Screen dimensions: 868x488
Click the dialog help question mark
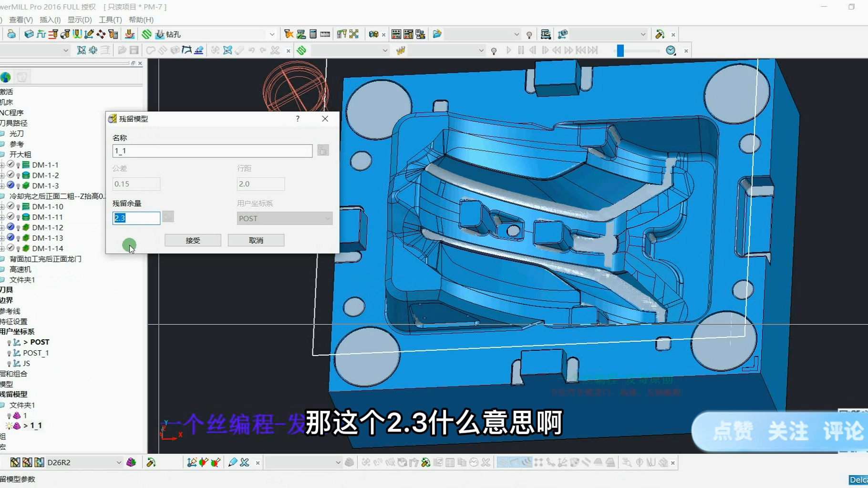pos(298,119)
